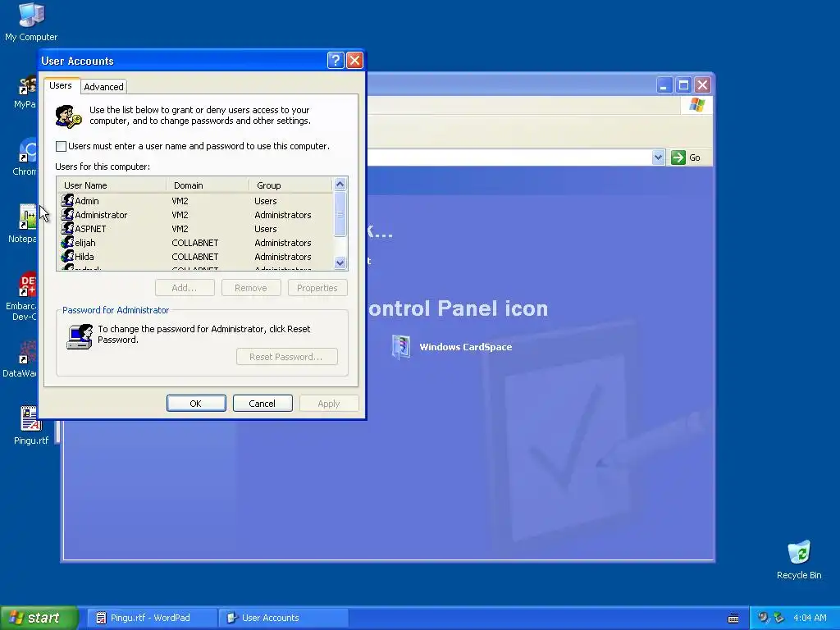This screenshot has height=630, width=840.
Task: Click the Administrators group for Hilda
Action: pos(283,257)
